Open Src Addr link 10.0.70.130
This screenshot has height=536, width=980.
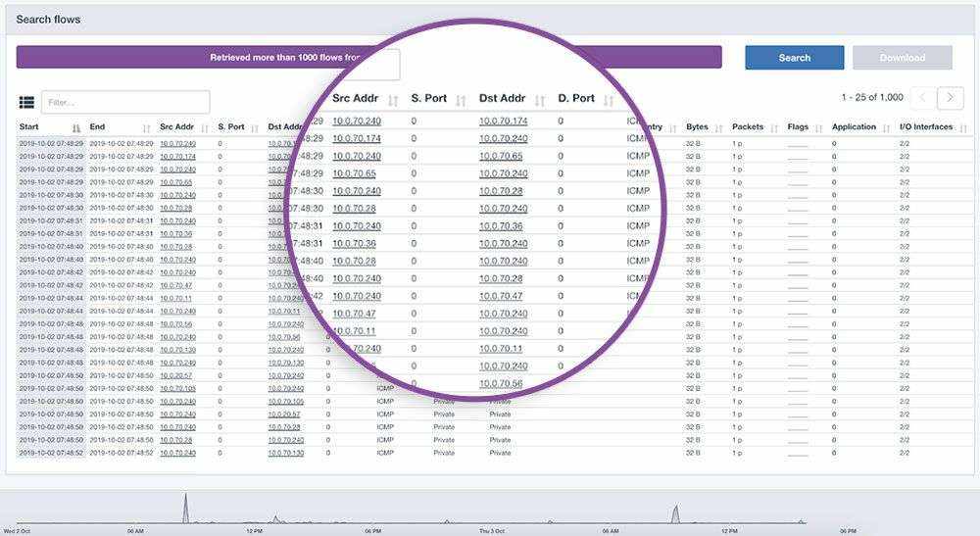pos(177,350)
